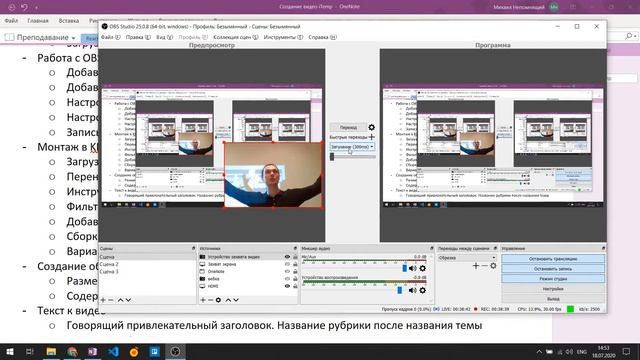Open OneNote Вставка ribbon tab
Image resolution: width=640 pixels, height=360 pixels.
pos(69,20)
